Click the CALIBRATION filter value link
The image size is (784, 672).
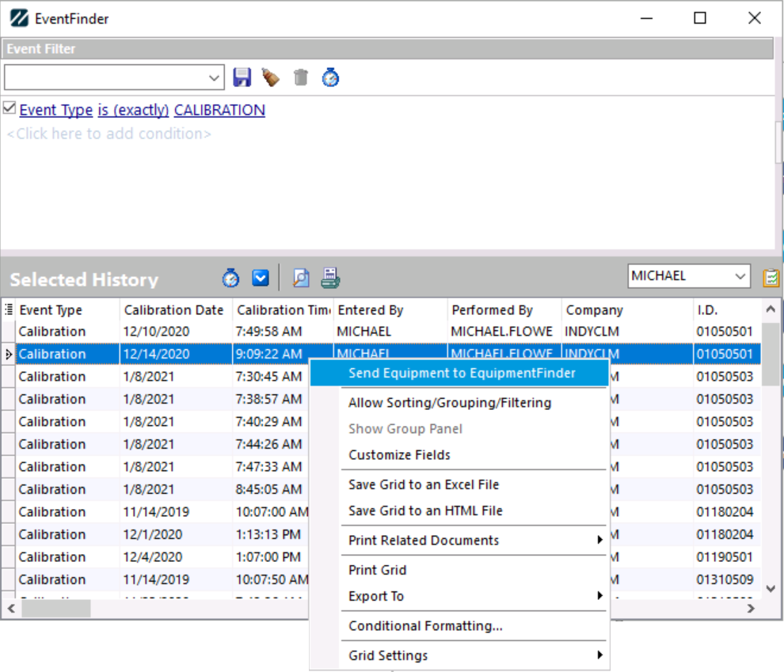219,110
